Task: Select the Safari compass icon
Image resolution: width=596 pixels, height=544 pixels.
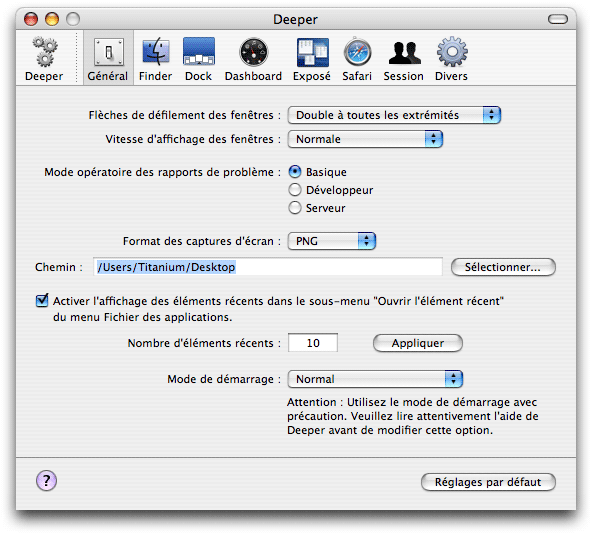Action: (357, 52)
